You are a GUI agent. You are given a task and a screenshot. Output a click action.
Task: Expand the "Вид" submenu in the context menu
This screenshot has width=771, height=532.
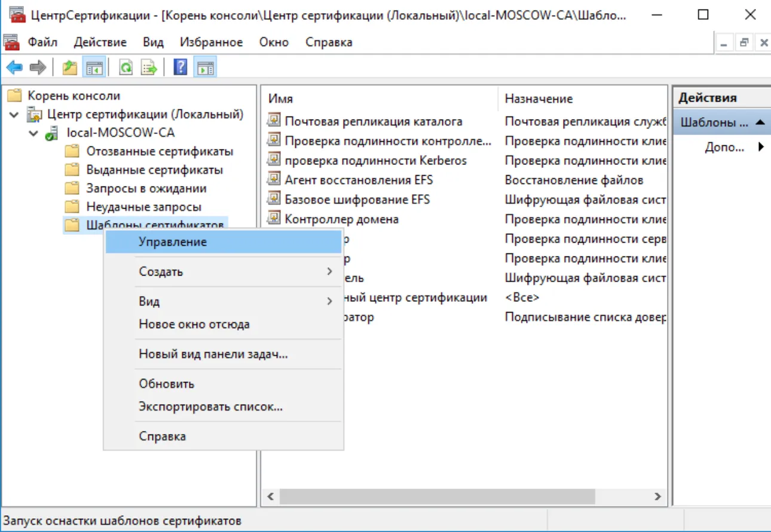click(224, 301)
